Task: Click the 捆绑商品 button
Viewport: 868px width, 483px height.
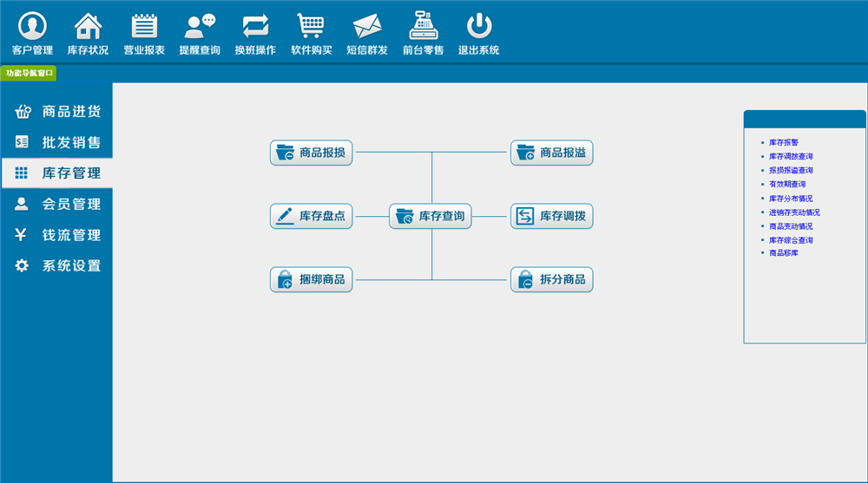Action: (x=312, y=279)
